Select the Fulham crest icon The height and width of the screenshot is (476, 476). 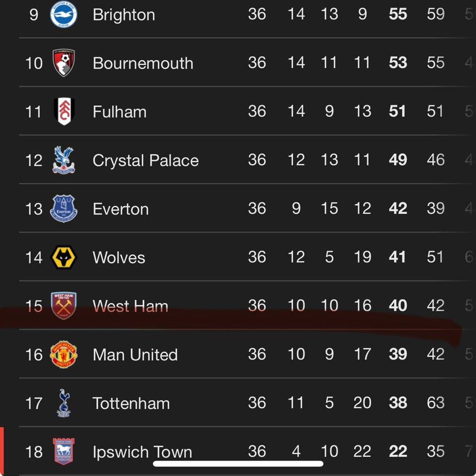click(64, 112)
